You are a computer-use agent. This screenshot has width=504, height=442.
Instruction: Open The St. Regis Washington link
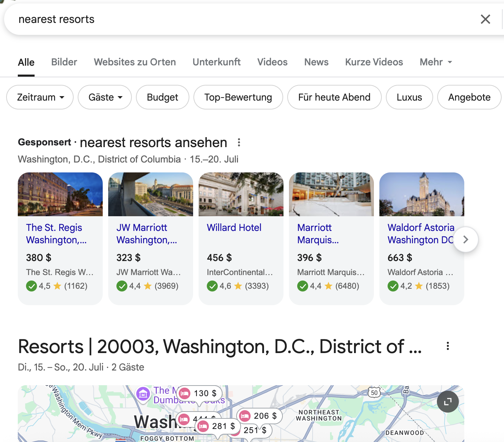coord(56,234)
